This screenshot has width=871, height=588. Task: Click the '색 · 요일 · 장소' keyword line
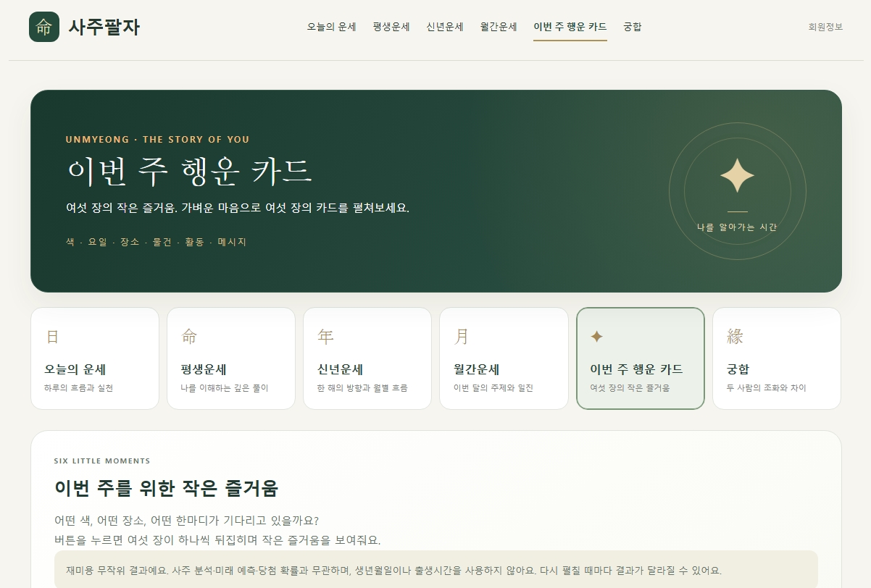click(x=156, y=242)
